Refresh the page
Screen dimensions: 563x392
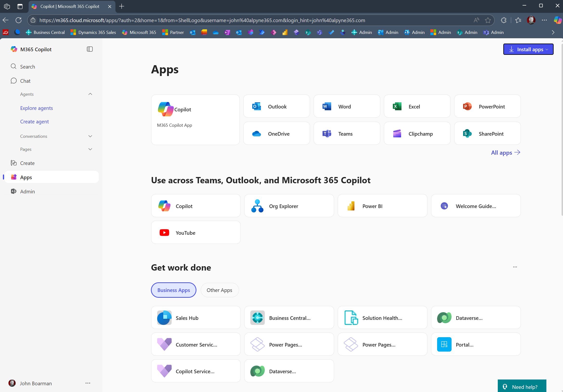(x=19, y=20)
